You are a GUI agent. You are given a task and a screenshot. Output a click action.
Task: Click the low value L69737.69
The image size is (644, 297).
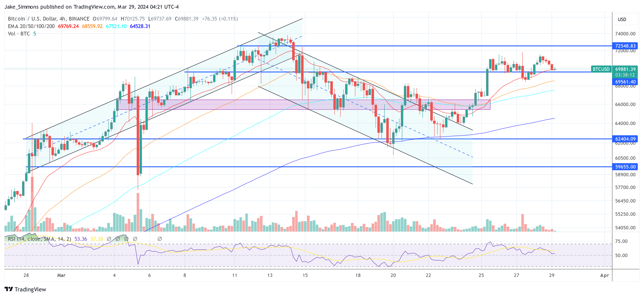point(160,19)
